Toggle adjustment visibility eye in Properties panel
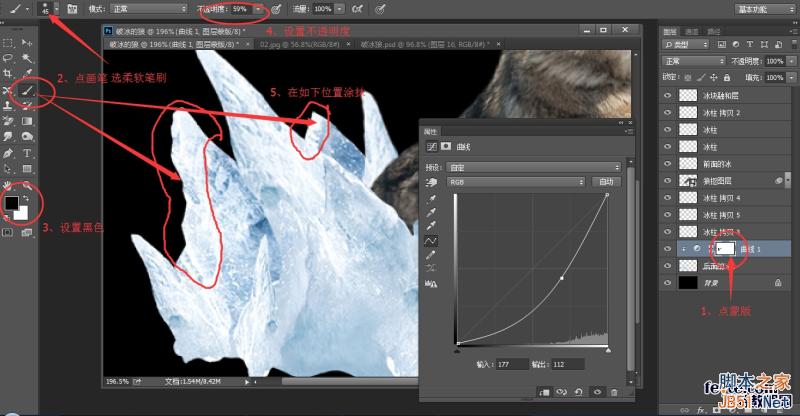This screenshot has height=416, width=800. point(597,392)
